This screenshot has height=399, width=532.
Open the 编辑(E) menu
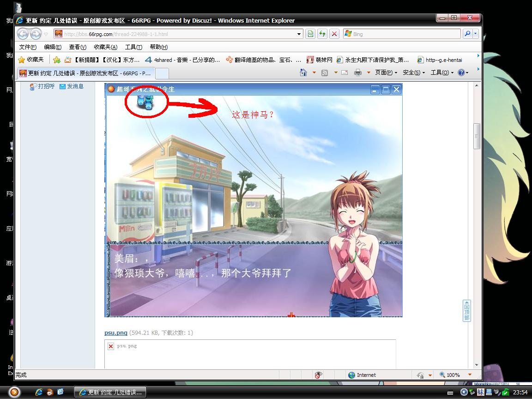pos(53,47)
